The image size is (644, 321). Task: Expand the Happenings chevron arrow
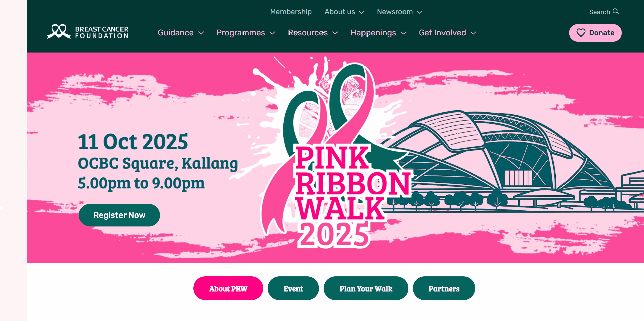(x=404, y=33)
